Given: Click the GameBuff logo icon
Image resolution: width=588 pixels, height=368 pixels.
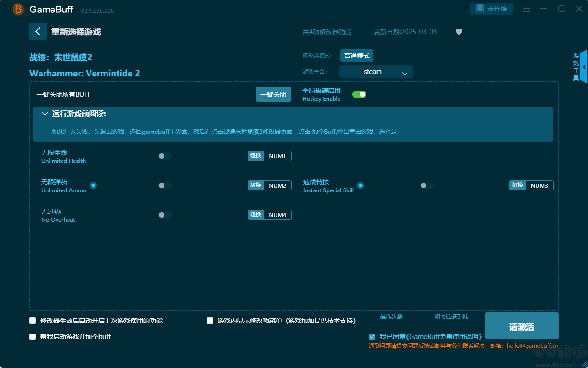Looking at the screenshot, I should [18, 9].
